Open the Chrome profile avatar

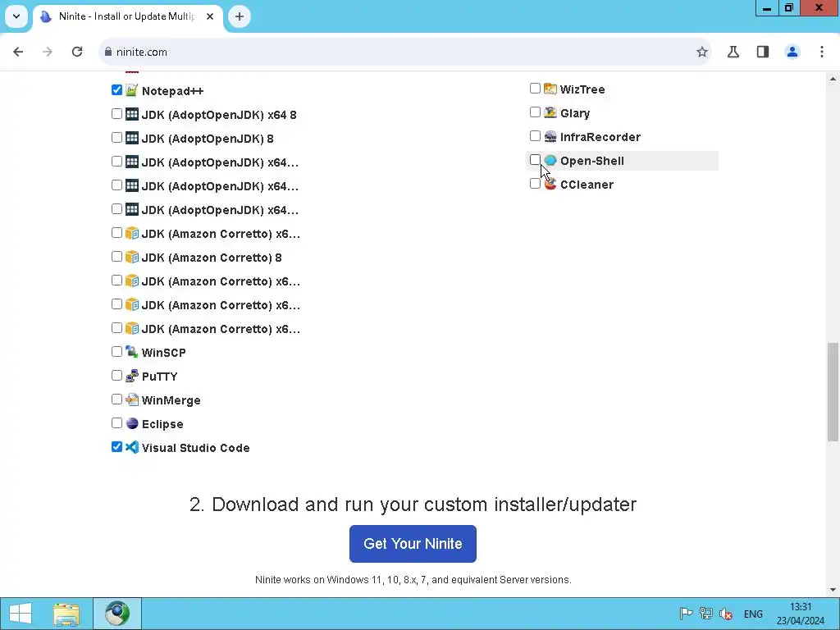(792, 52)
